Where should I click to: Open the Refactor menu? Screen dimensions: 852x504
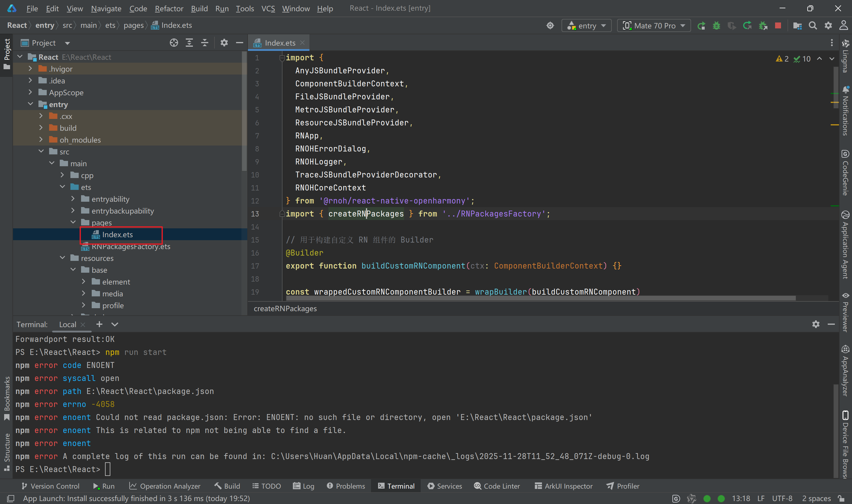pyautogui.click(x=169, y=9)
